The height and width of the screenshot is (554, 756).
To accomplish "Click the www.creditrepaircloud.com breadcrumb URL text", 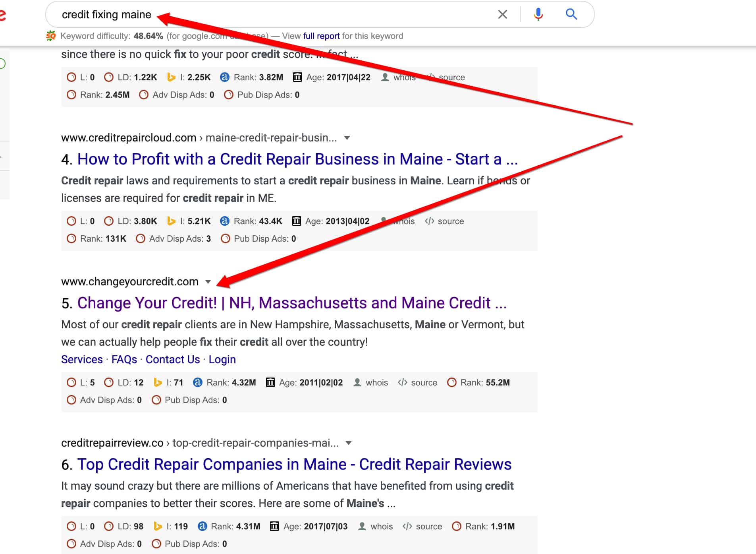I will coord(199,138).
